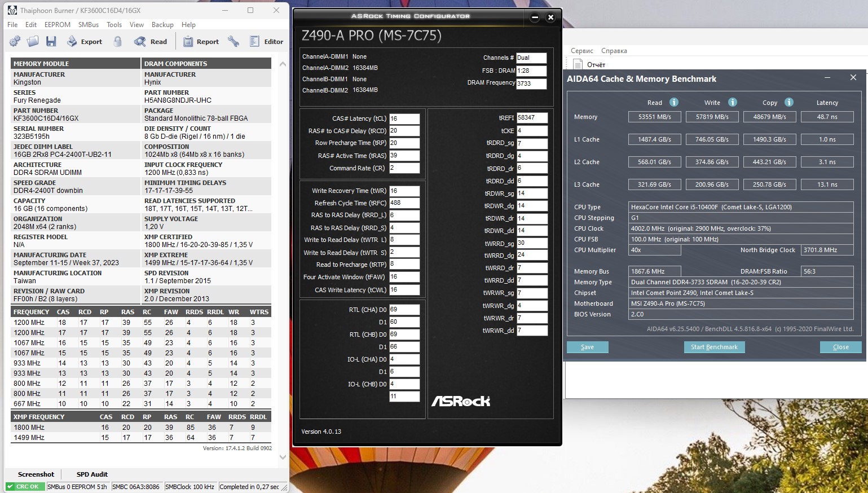Click Save in AIDA64 benchmark window

tap(587, 347)
